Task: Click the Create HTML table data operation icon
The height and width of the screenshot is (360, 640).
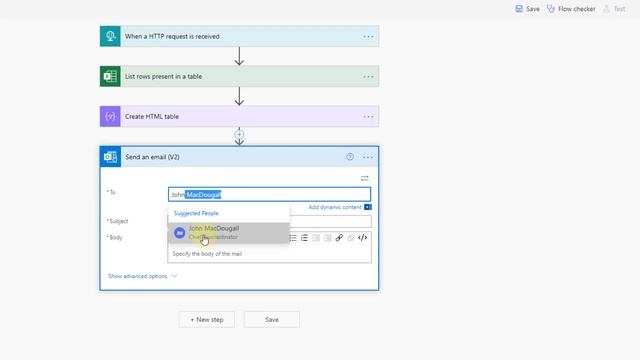Action: [x=110, y=116]
